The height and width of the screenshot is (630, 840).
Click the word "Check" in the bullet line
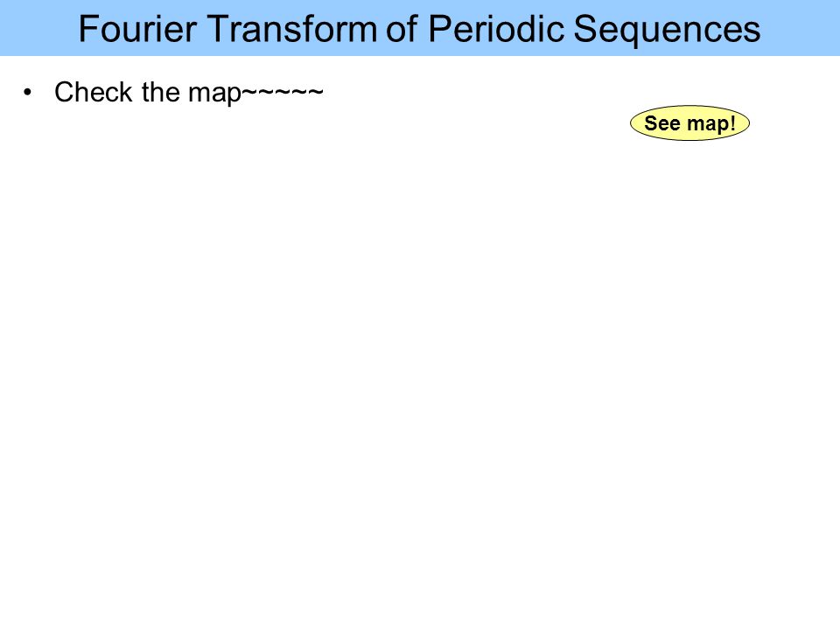click(94, 92)
